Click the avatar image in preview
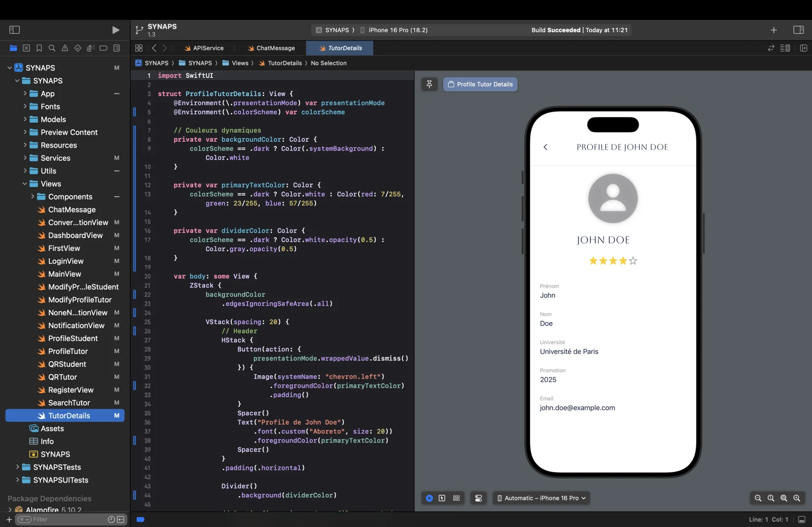Viewport: 812px width, 527px height. tap(613, 198)
